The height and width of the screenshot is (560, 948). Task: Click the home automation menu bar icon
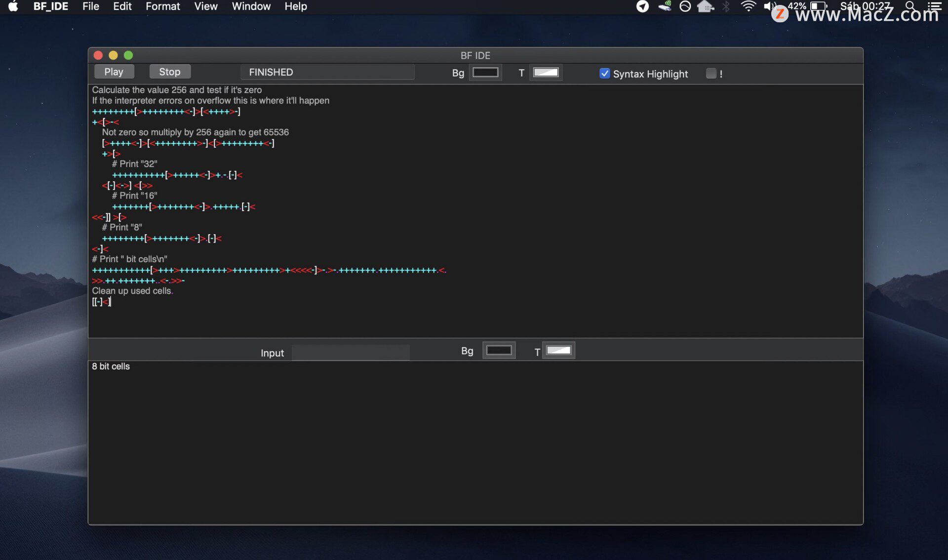tap(705, 7)
